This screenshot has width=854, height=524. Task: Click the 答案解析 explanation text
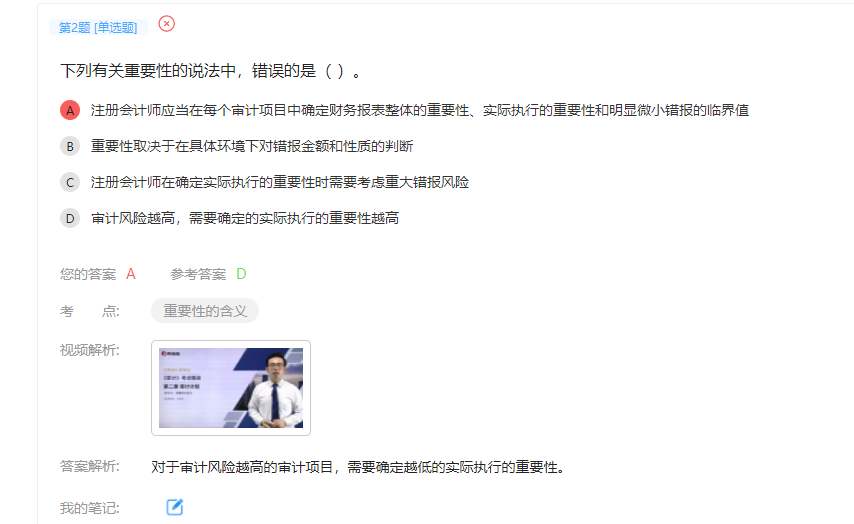(x=359, y=467)
